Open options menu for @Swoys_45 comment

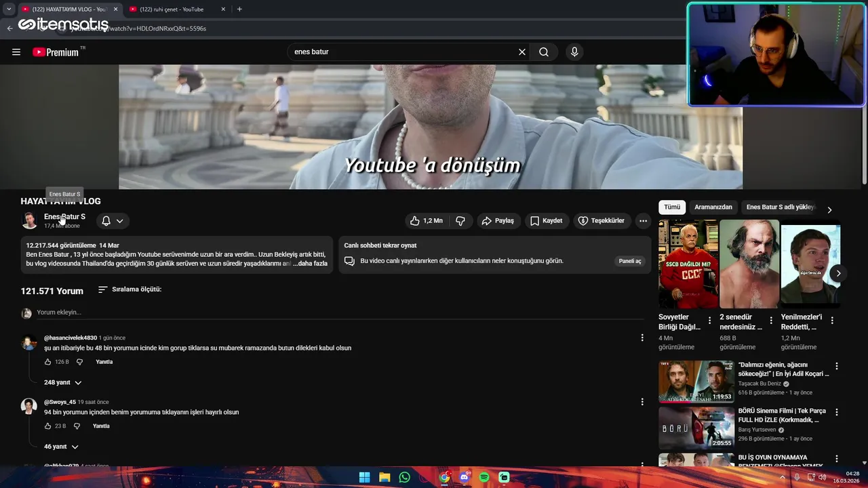coord(642,402)
